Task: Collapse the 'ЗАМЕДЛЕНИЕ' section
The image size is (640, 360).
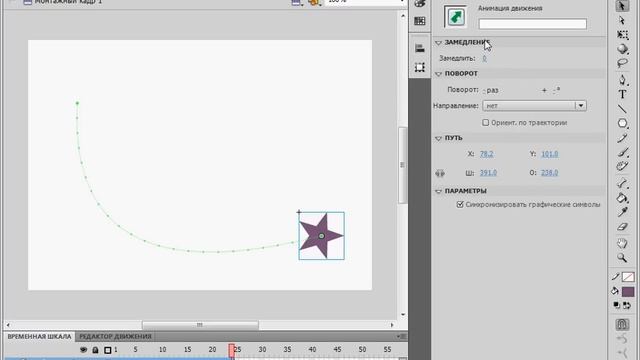Action: (438, 42)
